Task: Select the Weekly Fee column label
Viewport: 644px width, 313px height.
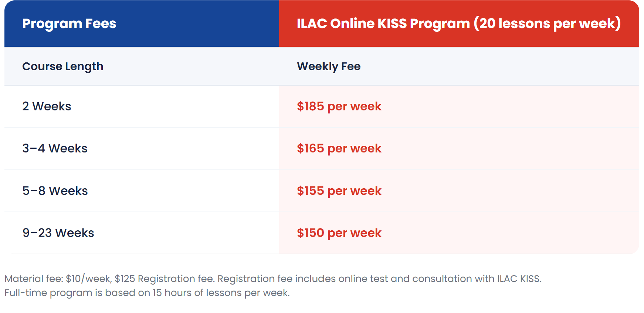Action: (329, 66)
